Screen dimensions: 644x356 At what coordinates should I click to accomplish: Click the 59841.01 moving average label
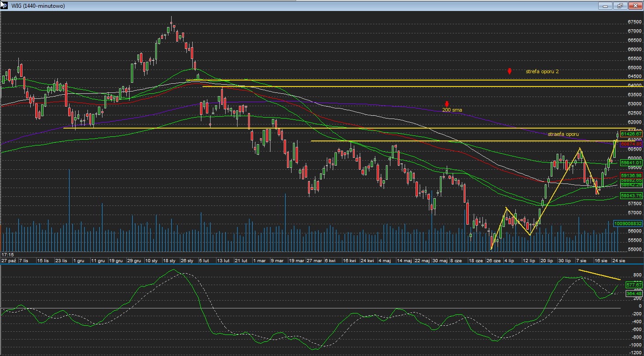click(x=631, y=162)
